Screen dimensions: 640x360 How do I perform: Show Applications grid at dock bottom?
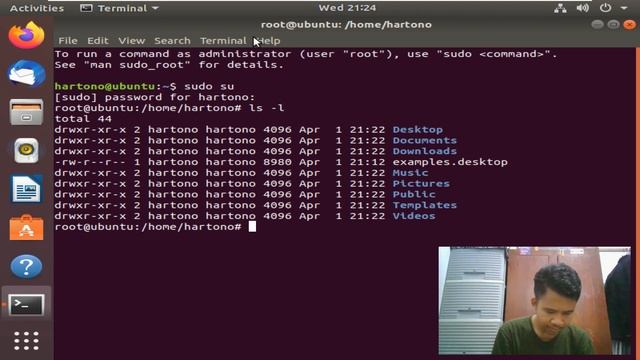[27, 341]
